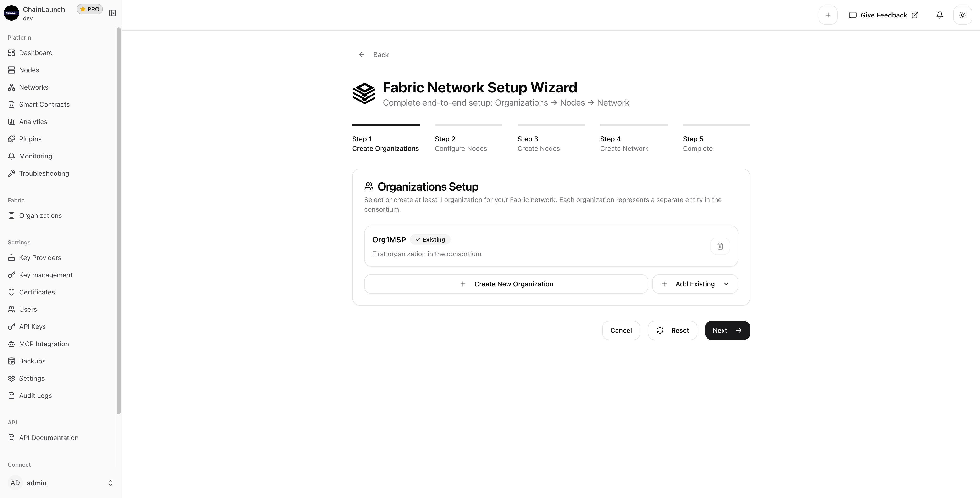
Task: Click the plus icon in top bar
Action: point(828,15)
